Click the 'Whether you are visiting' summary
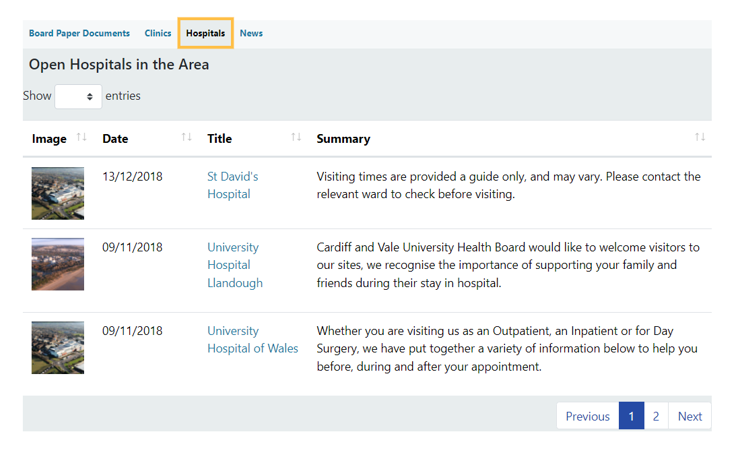Image resolution: width=738 pixels, height=459 pixels. (507, 349)
